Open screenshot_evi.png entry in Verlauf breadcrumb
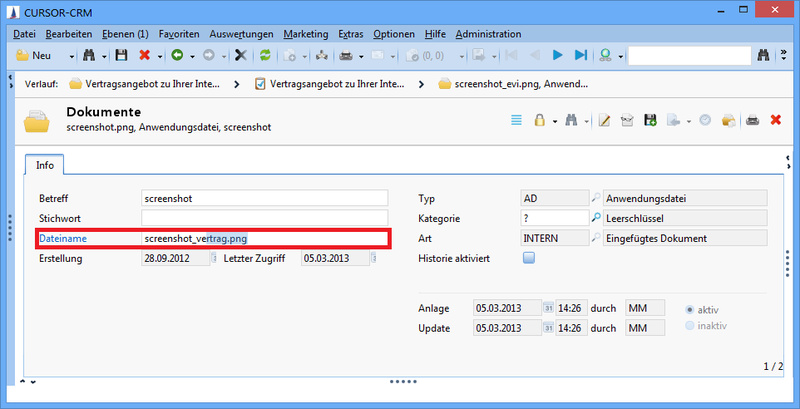The height and width of the screenshot is (409, 800). (x=513, y=84)
